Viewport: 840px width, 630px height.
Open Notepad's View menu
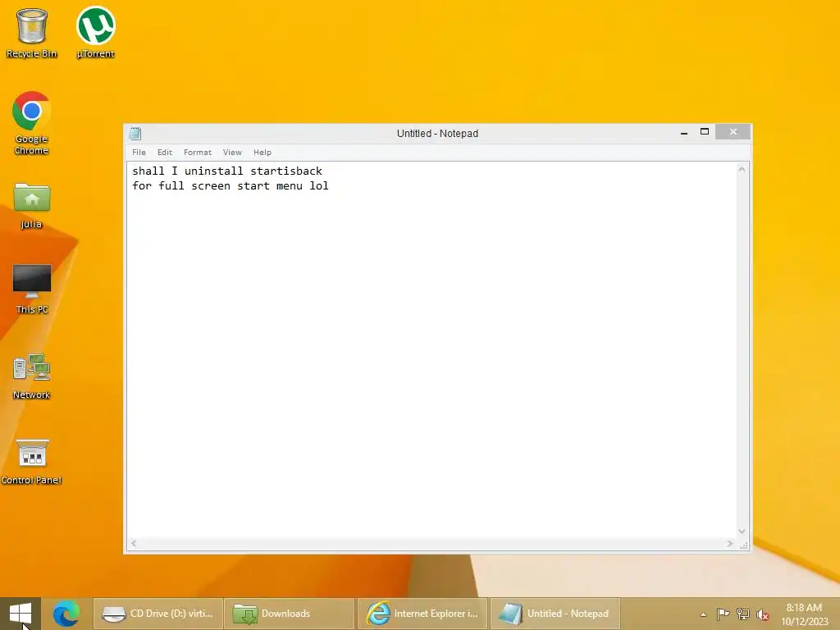tap(232, 152)
